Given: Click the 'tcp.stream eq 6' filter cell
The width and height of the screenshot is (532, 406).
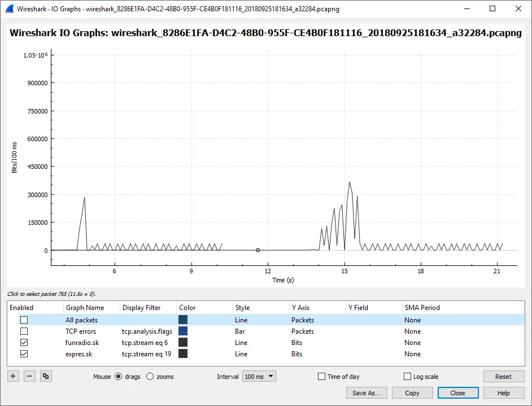Looking at the screenshot, I should tap(145, 343).
